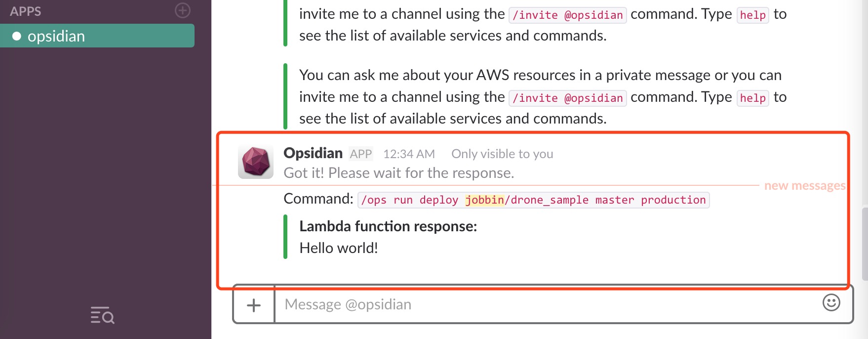Click the add apps plus icon beside APPS

click(183, 10)
